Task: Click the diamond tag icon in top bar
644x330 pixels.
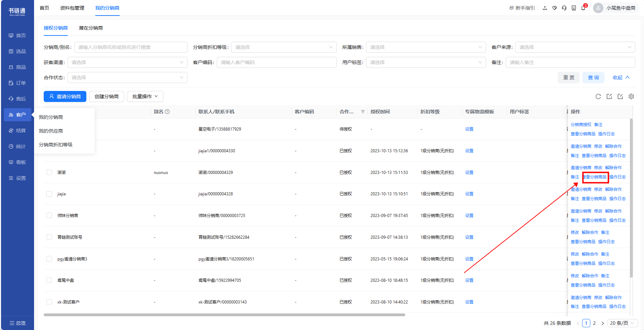Action: click(x=555, y=8)
